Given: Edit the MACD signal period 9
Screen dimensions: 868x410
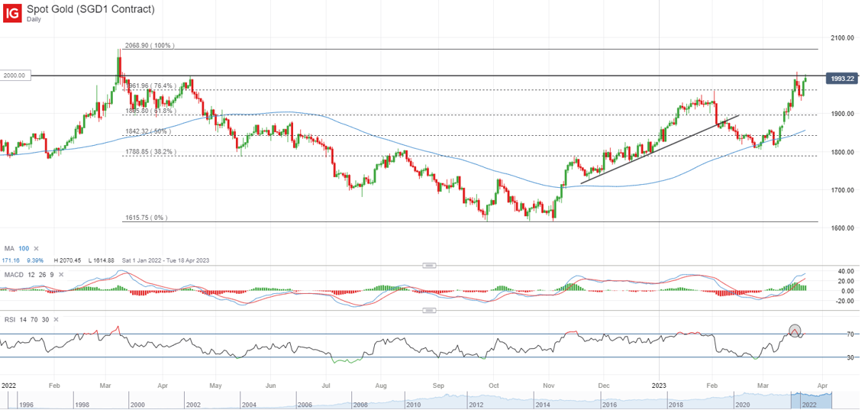Looking at the screenshot, I should coord(52,274).
